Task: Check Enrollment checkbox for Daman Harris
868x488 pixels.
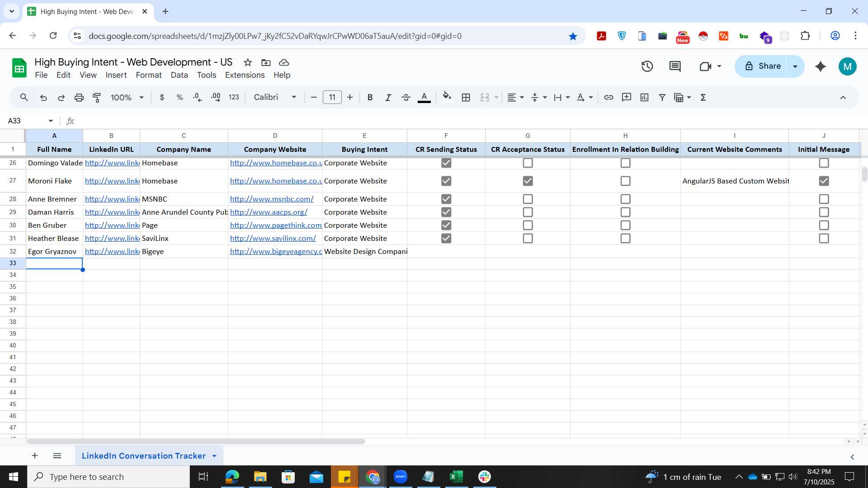Action: pyautogui.click(x=625, y=212)
